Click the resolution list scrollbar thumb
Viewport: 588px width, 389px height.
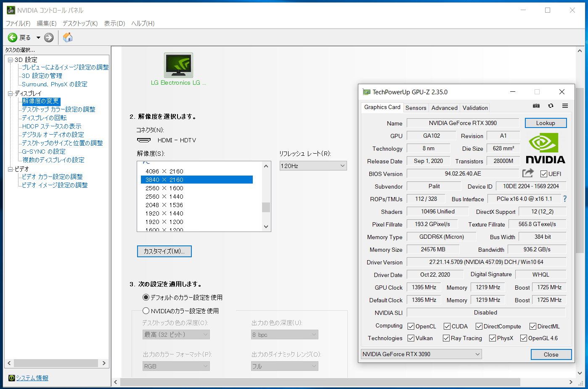coord(266,207)
